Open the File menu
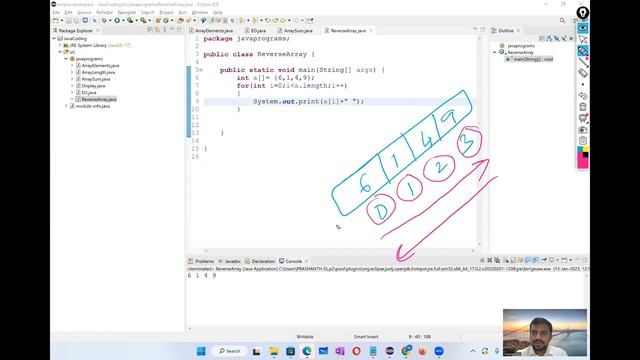The image size is (640, 360). pos(56,12)
